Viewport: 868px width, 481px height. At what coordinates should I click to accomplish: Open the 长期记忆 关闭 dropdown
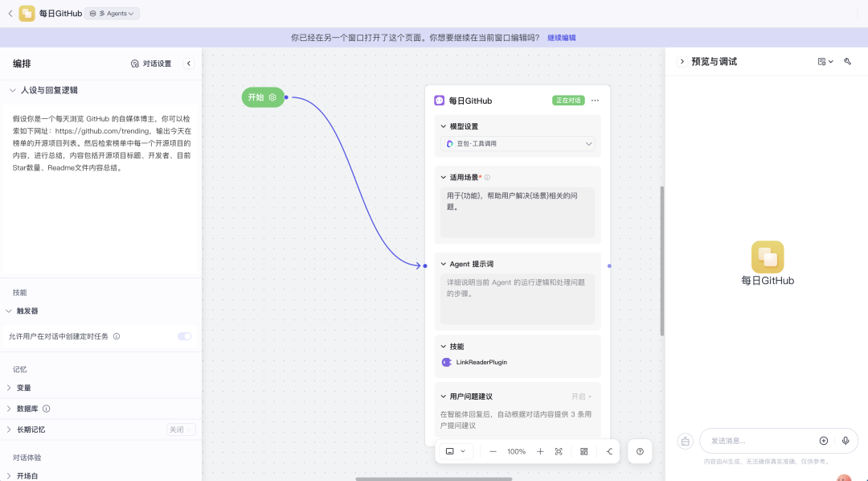[181, 430]
